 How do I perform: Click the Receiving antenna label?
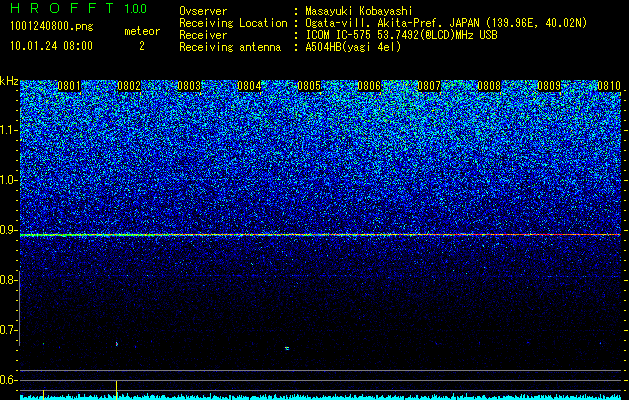pos(230,47)
